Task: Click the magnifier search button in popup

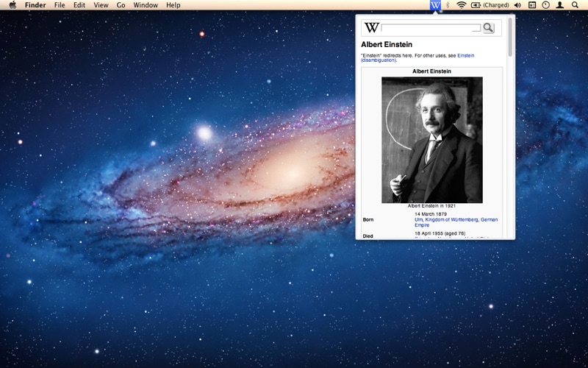Action: click(488, 28)
